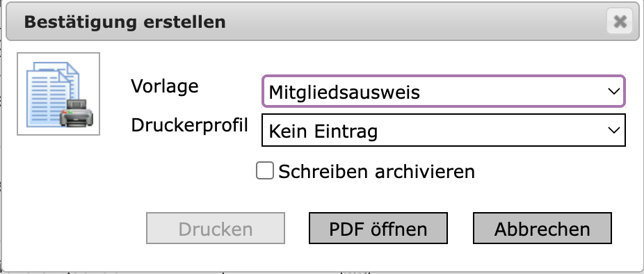Image resolution: width=644 pixels, height=274 pixels.
Task: Close the Bestätigung erstellen dialog
Action: pos(620,22)
